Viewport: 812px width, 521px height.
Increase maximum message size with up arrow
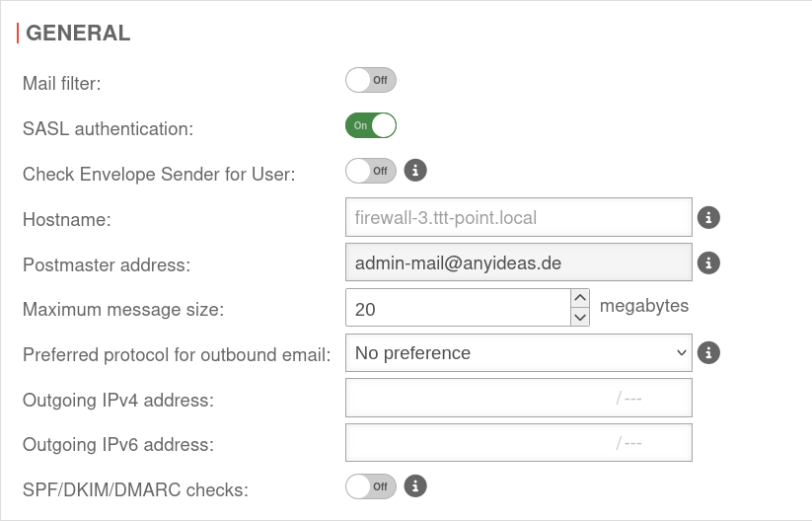pyautogui.click(x=580, y=298)
